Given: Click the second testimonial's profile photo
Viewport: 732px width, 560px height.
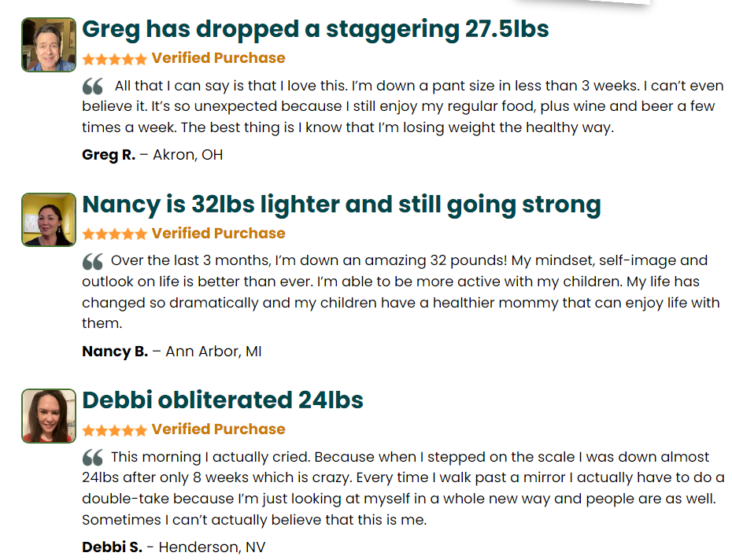Looking at the screenshot, I should click(x=49, y=219).
